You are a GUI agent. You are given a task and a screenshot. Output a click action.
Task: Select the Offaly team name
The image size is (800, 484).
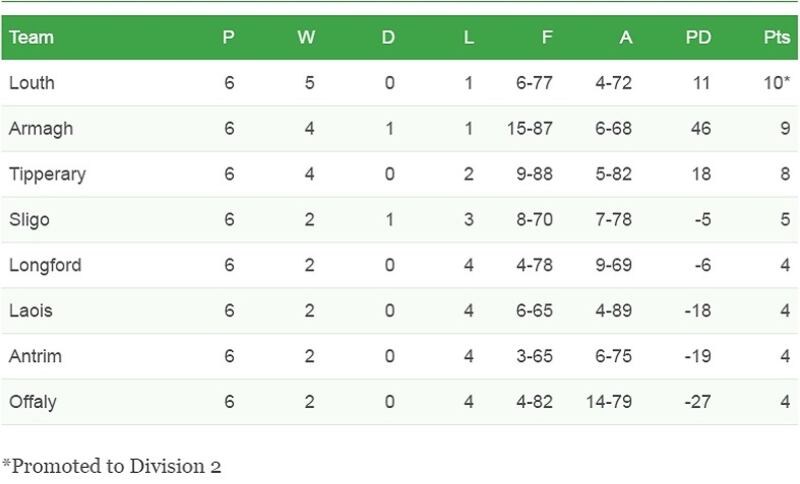[33, 402]
